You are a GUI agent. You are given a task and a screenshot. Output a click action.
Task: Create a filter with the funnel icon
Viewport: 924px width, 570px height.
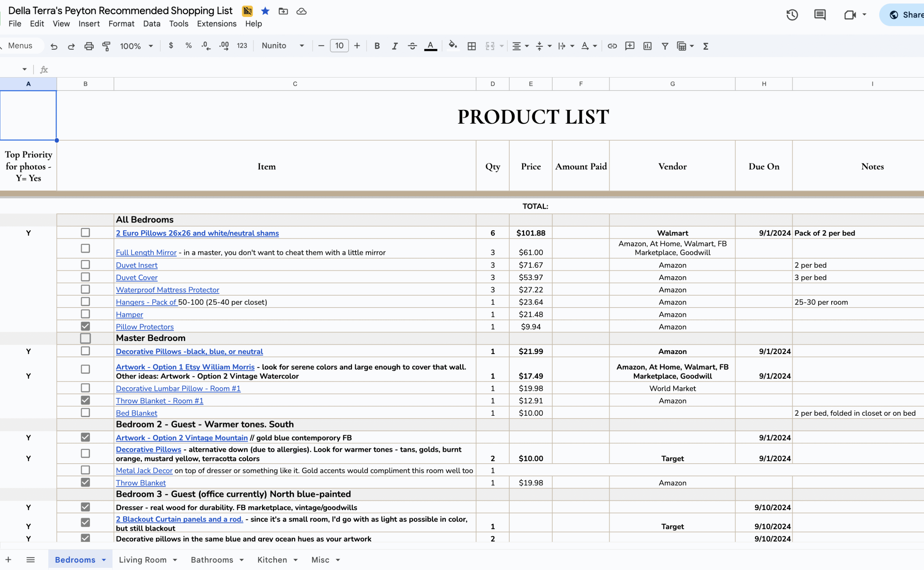click(x=665, y=46)
